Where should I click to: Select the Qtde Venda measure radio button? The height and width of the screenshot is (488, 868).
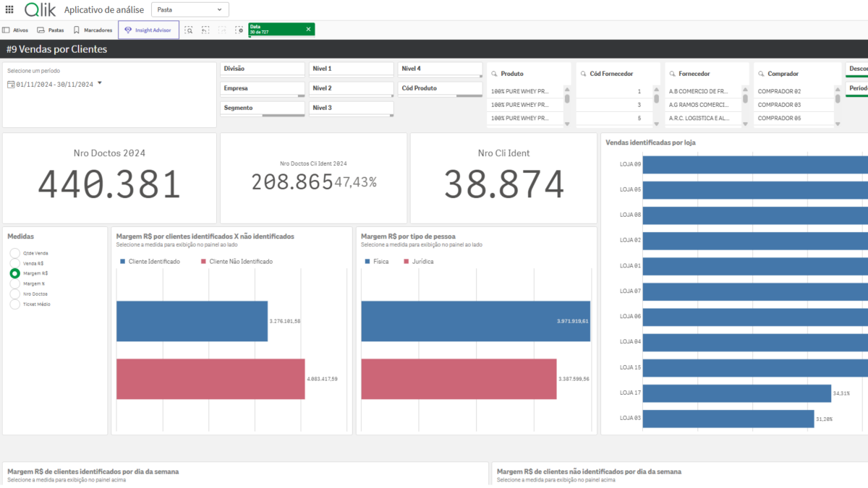pyautogui.click(x=15, y=253)
